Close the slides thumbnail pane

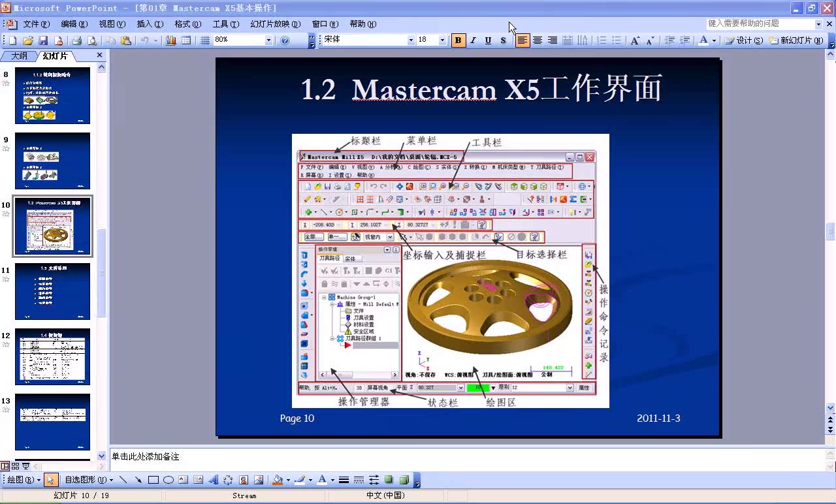pos(100,55)
